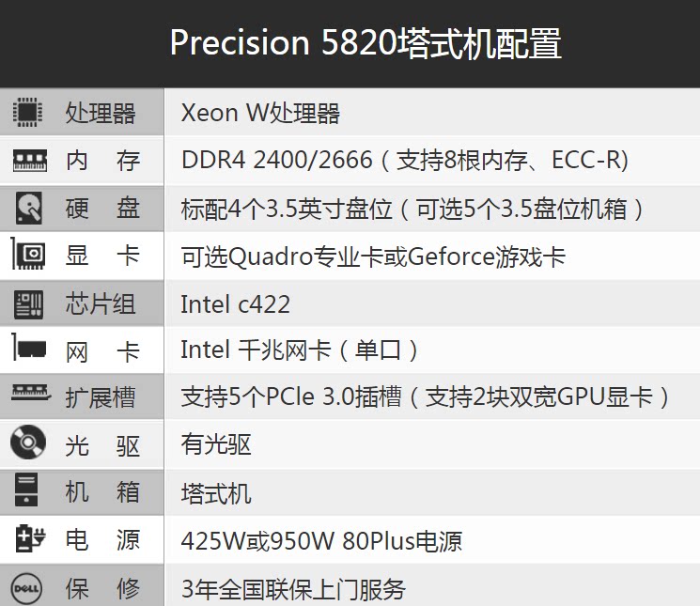Screen dimensions: 700x606
Task: Click the 425W或950W 80Plus电源 text
Action: tap(321, 541)
